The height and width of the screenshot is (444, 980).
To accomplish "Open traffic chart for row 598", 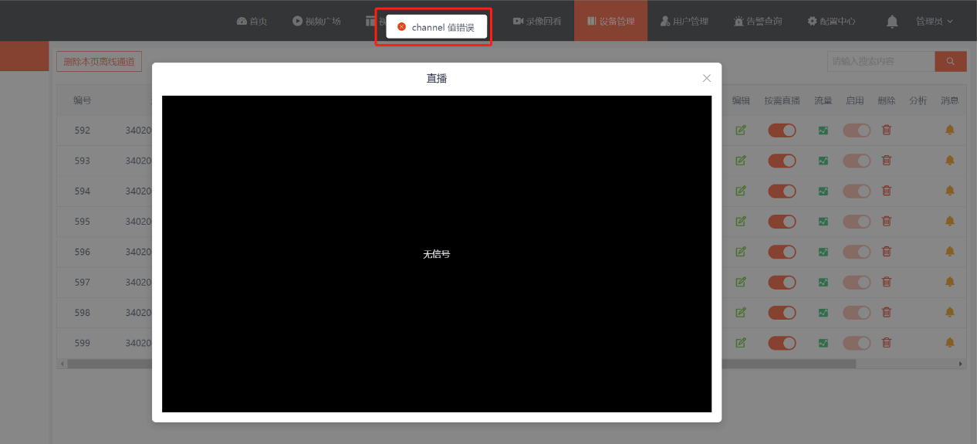I will [823, 313].
